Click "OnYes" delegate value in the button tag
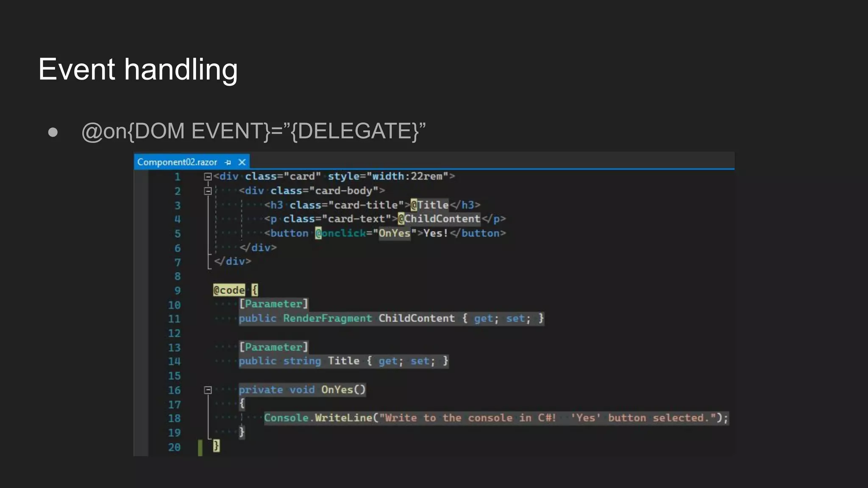This screenshot has width=868, height=488. pyautogui.click(x=395, y=233)
